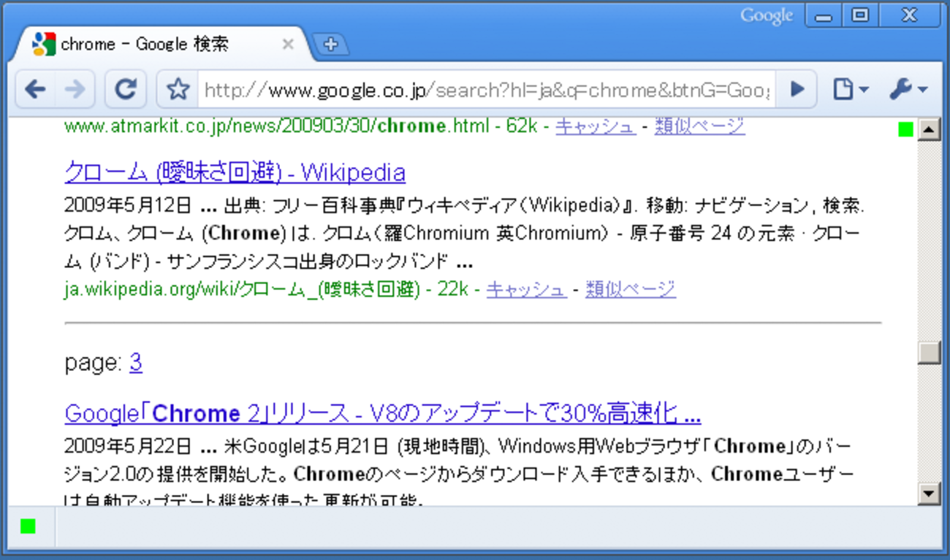Click the scrollbar up arrow
The image size is (950, 560).
click(x=929, y=129)
